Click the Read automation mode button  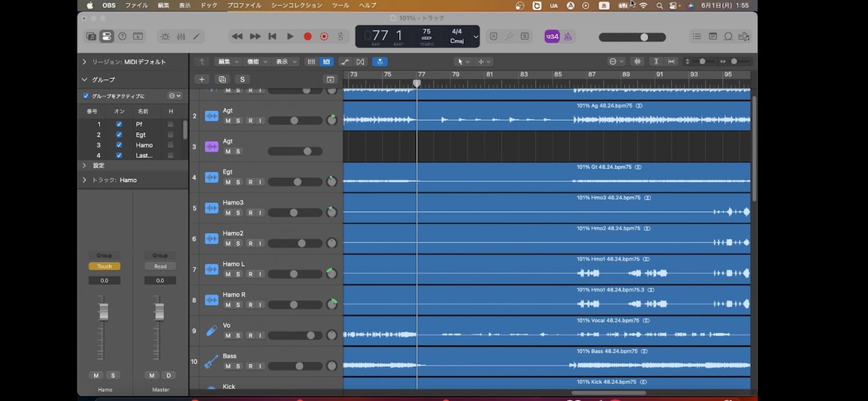coord(160,267)
